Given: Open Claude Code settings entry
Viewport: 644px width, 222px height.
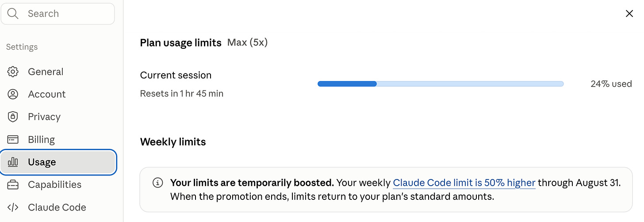Looking at the screenshot, I should [58, 207].
